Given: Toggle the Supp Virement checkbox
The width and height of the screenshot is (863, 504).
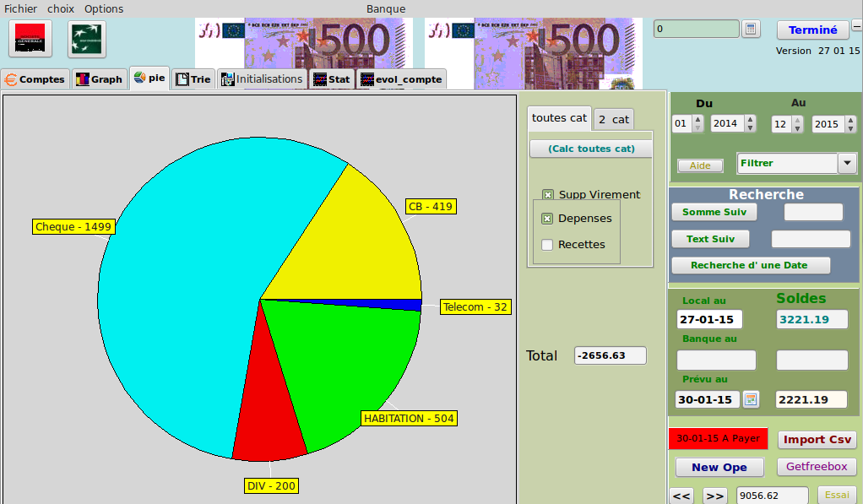Looking at the screenshot, I should click(548, 195).
